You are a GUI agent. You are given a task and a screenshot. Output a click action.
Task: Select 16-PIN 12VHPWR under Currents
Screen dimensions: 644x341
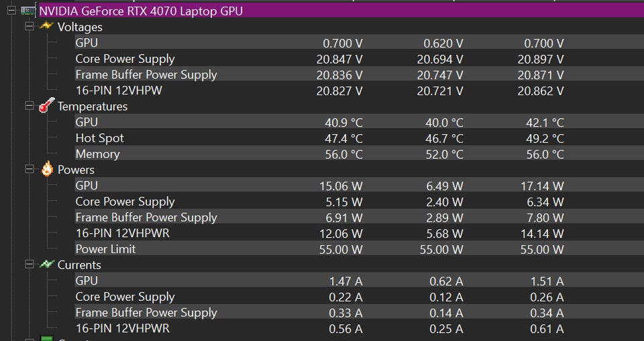[x=360, y=328]
